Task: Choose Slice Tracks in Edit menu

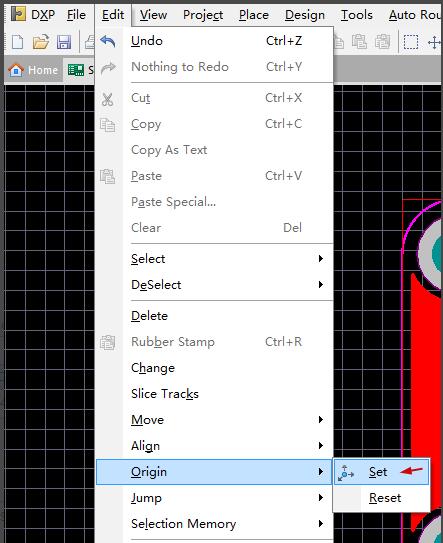Action: tap(214, 394)
